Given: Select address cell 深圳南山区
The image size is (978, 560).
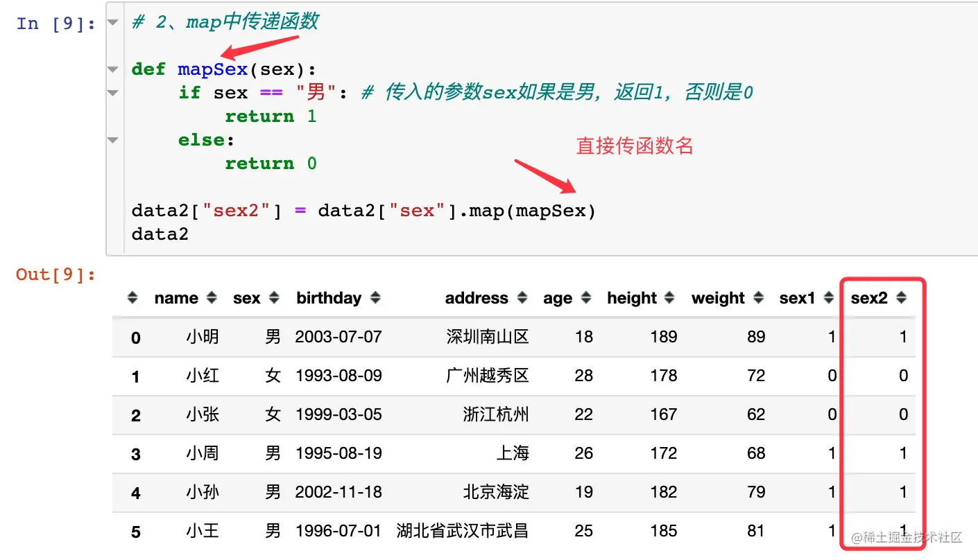Looking at the screenshot, I should (x=488, y=337).
